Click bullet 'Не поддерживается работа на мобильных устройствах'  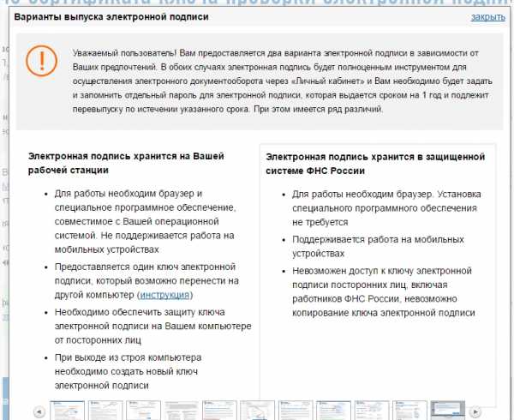tap(144, 243)
